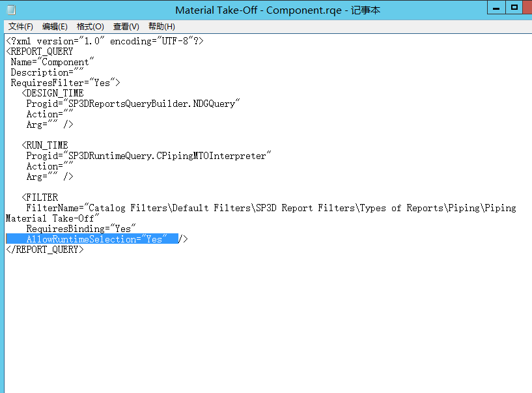Click the Notepad icon in title bar
Screen dimensions: 532x393
coord(11,10)
